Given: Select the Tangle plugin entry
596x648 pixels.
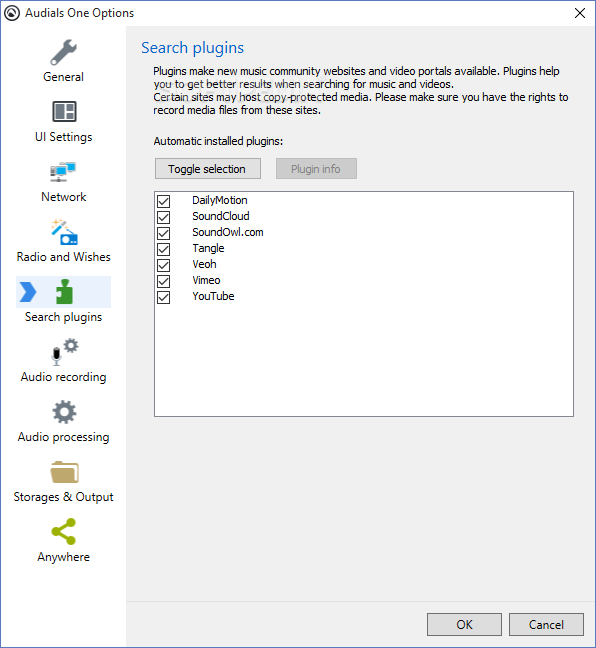Looking at the screenshot, I should 208,248.
